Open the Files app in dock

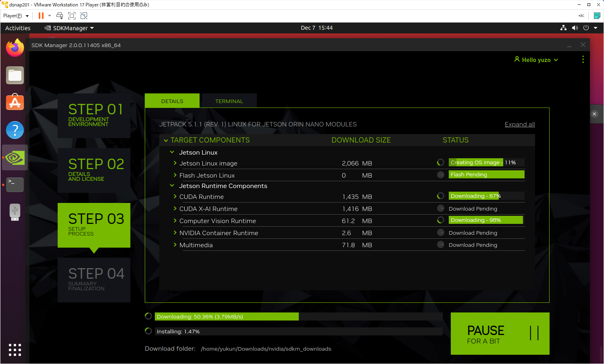pyautogui.click(x=15, y=75)
